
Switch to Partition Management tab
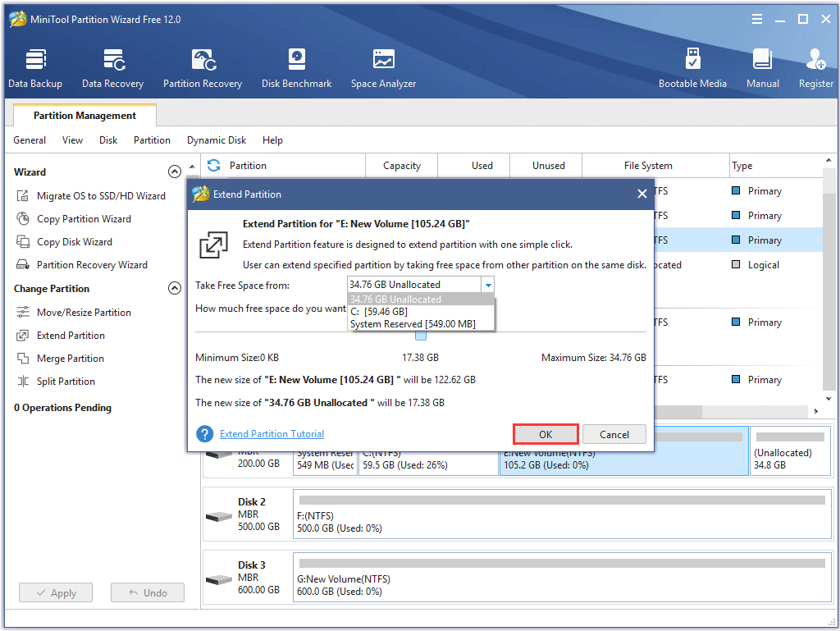click(x=84, y=115)
